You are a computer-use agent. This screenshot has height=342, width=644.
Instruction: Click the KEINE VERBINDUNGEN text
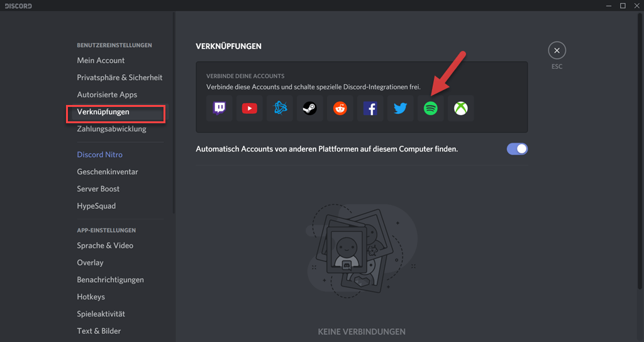pyautogui.click(x=362, y=332)
